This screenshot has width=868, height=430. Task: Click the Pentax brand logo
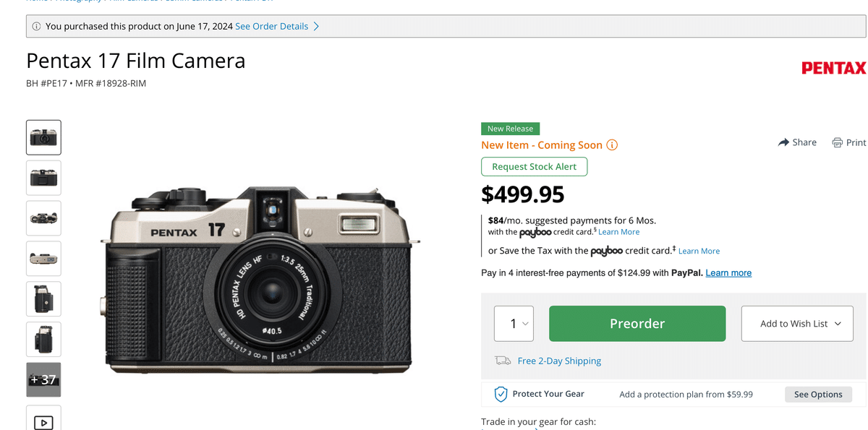pos(833,68)
